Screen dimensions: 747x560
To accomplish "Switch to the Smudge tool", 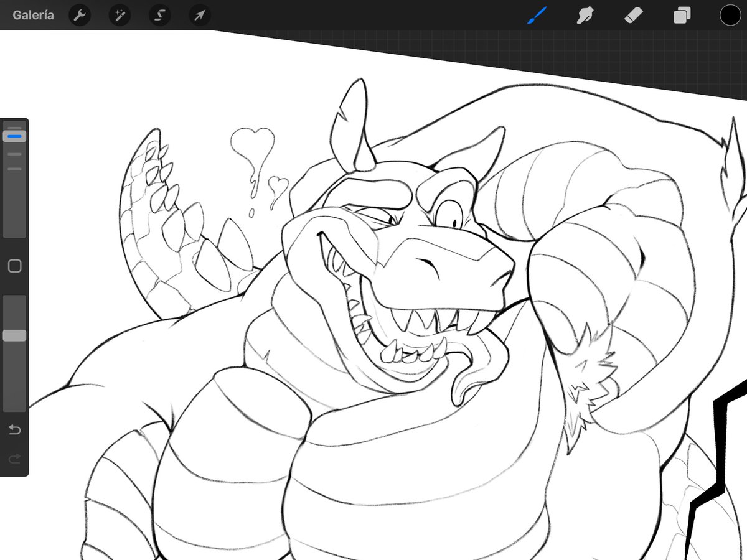I will tap(585, 15).
